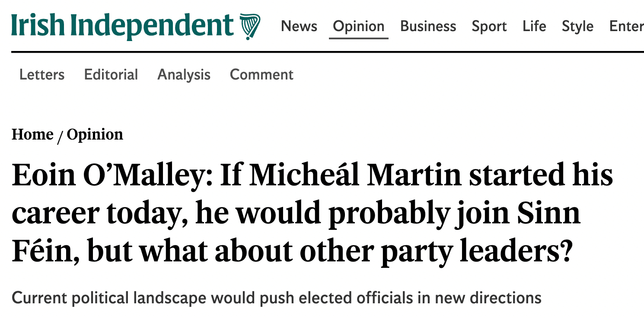Click the harp emblem icon in logo
The height and width of the screenshot is (318, 644).
pos(250,26)
